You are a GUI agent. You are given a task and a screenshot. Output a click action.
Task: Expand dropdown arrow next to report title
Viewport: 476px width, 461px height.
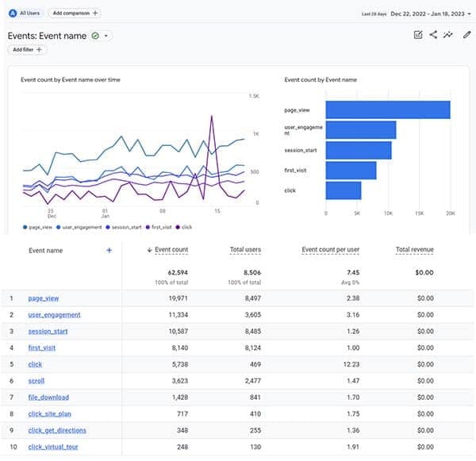pyautogui.click(x=106, y=36)
